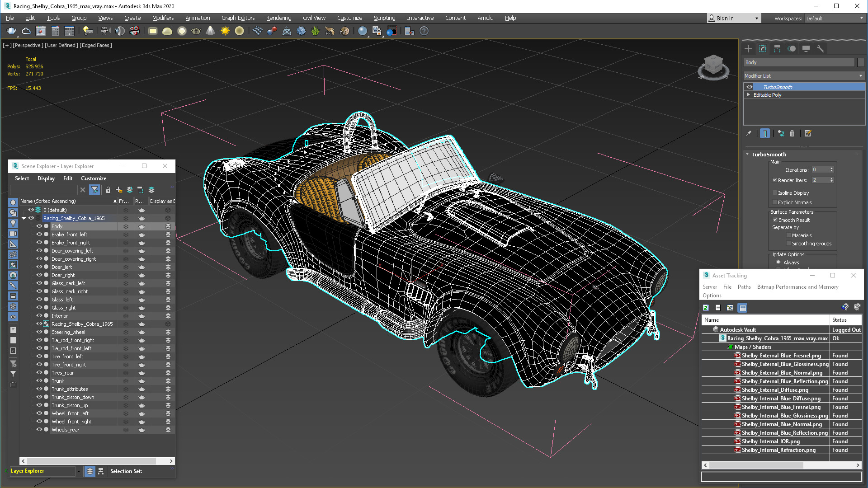Toggle TurboSmooth modifier visibility eye
Image resolution: width=868 pixels, height=488 pixels.
750,87
